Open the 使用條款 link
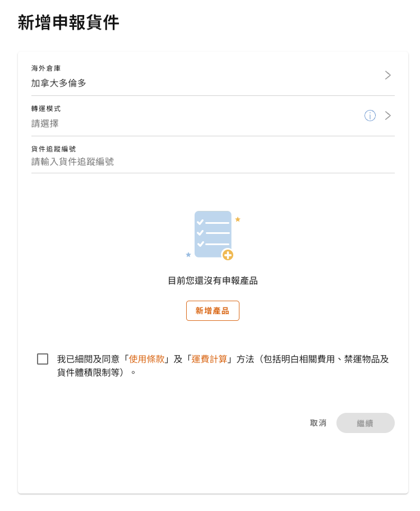This screenshot has height=511, width=420. 147,359
